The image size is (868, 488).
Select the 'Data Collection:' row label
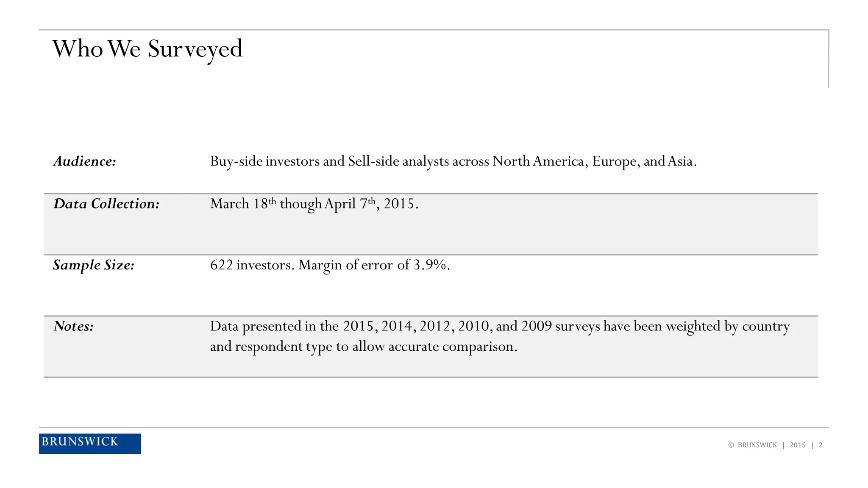click(106, 204)
